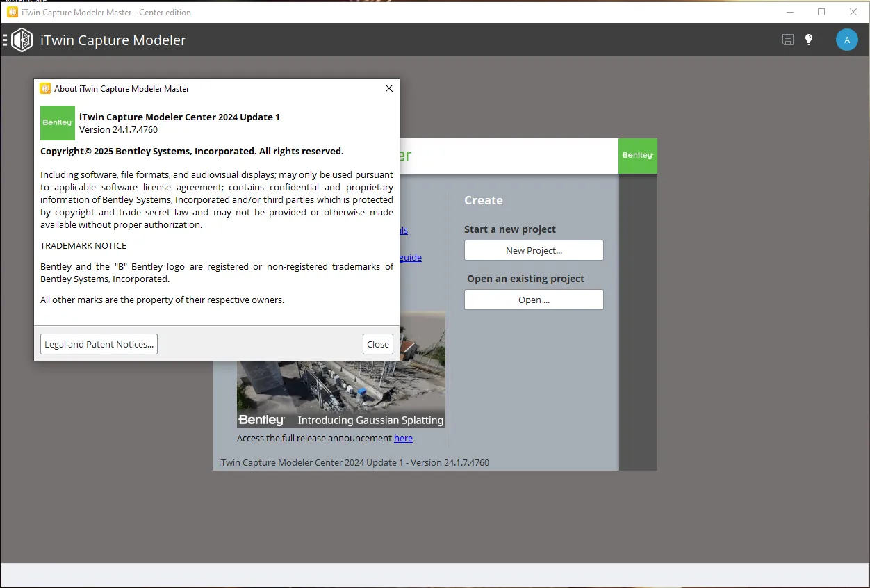This screenshot has width=870, height=588.
Task: Click the green Bentley badge on welcome panel
Action: coord(637,156)
